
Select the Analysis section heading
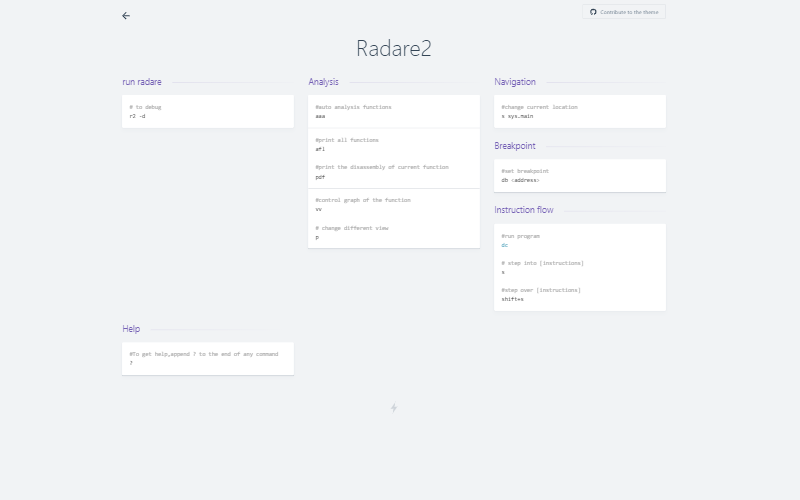point(323,82)
